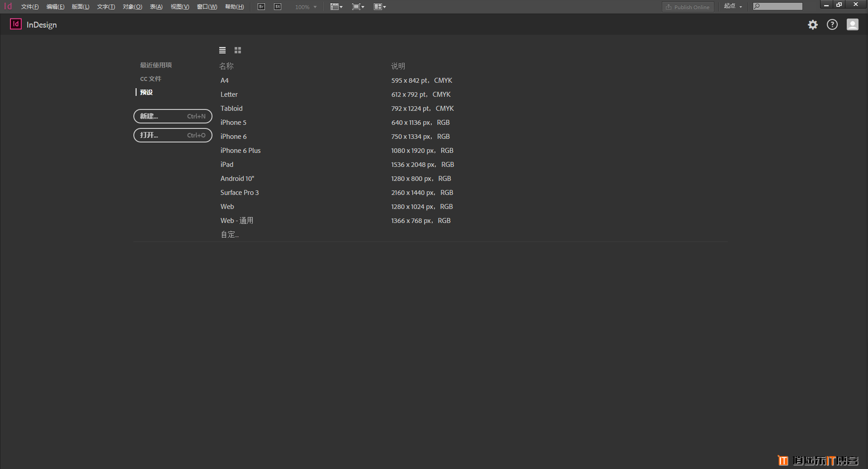
Task: Click the 名称 column header
Action: point(226,66)
